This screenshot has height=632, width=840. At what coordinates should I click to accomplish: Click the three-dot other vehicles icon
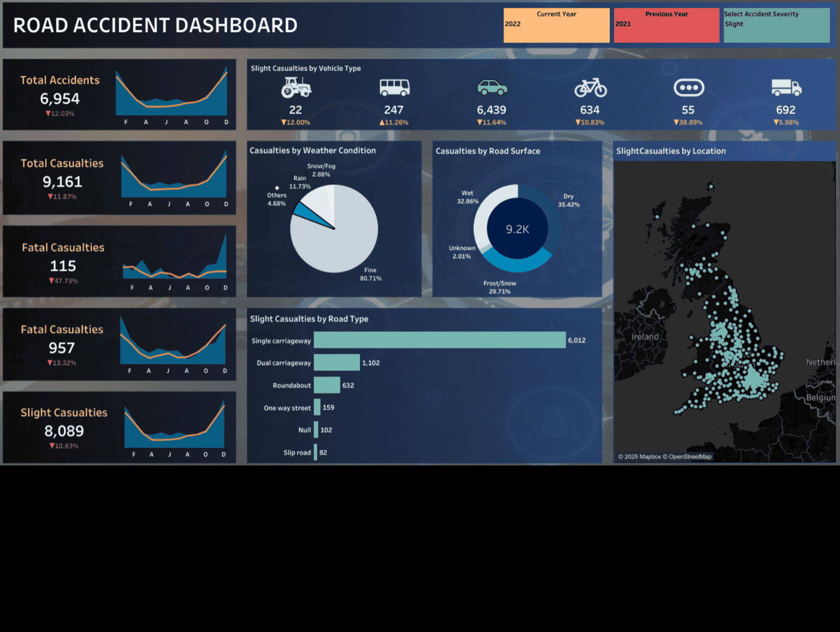coord(688,87)
